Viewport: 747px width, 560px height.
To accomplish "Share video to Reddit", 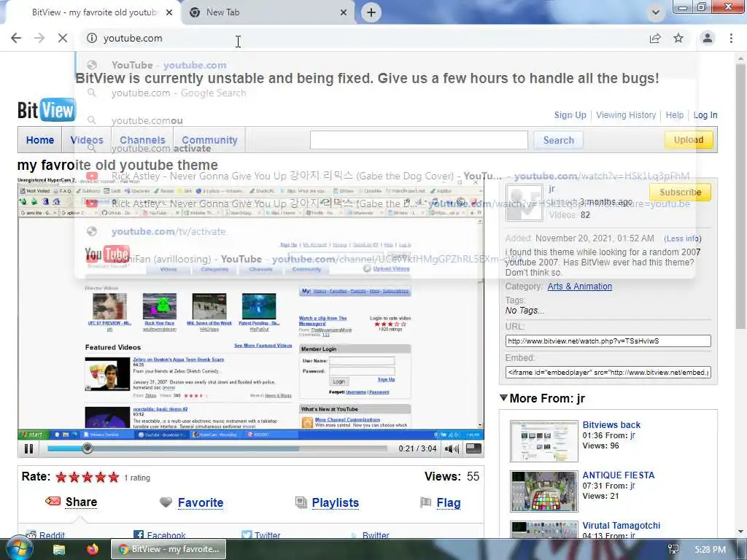I will (x=52, y=535).
